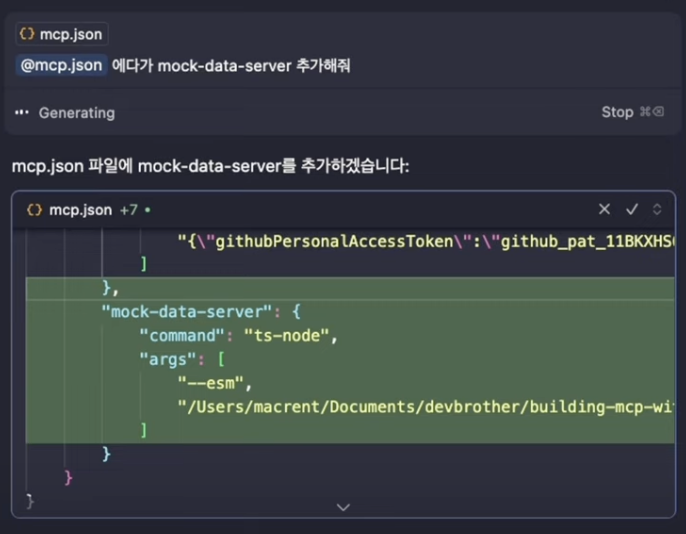
Task: Click the mcp.json context chip above the prompt
Action: (60, 34)
